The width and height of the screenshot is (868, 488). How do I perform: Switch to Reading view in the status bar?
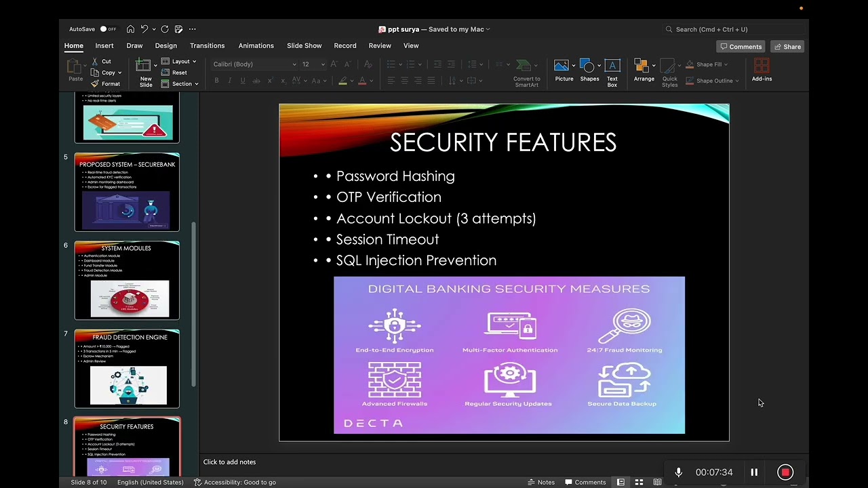coord(657,483)
